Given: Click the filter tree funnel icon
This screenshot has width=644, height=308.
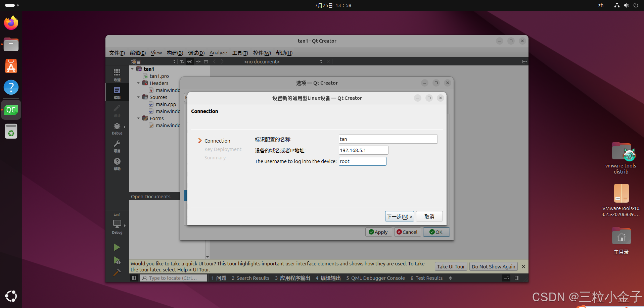Looking at the screenshot, I should point(182,61).
